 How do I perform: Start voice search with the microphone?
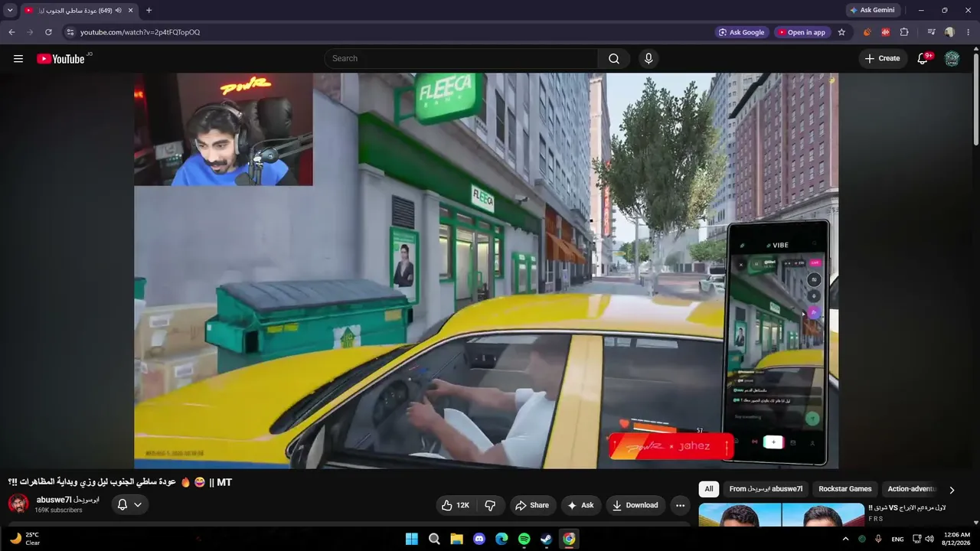tap(648, 59)
